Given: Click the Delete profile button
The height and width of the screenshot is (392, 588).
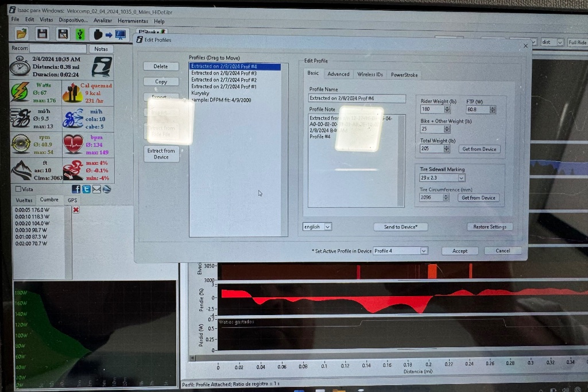Looking at the screenshot, I should 161,67.
